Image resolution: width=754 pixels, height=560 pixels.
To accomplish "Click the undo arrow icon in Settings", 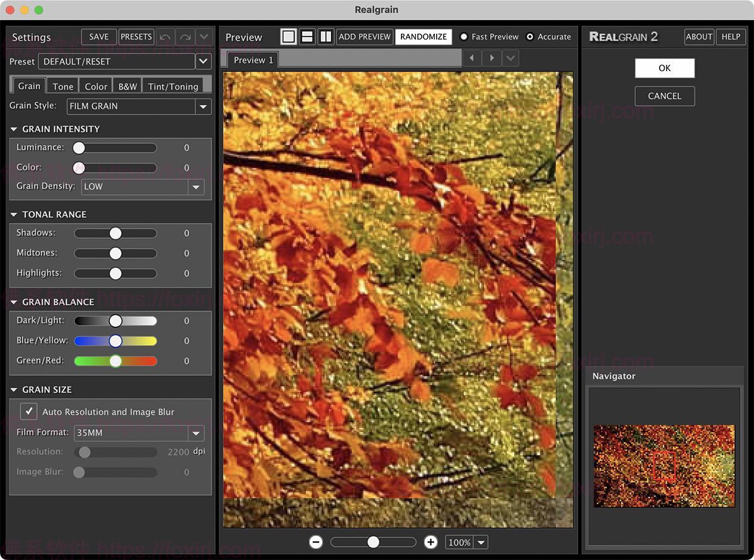I will 165,37.
